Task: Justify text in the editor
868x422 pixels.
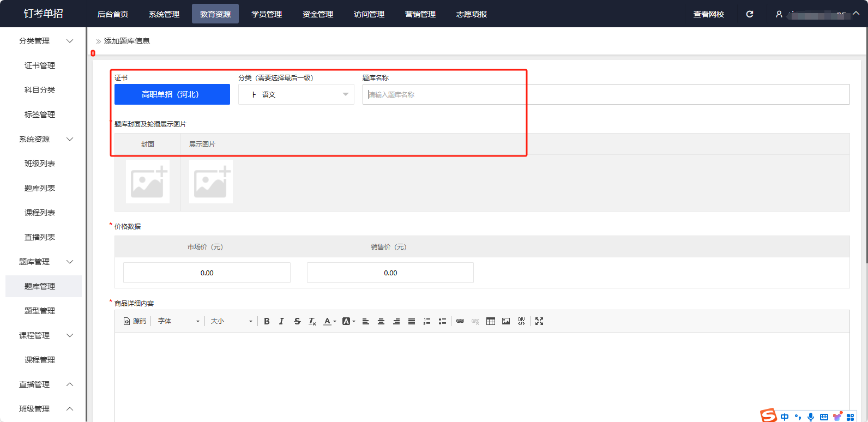Action: click(x=412, y=321)
